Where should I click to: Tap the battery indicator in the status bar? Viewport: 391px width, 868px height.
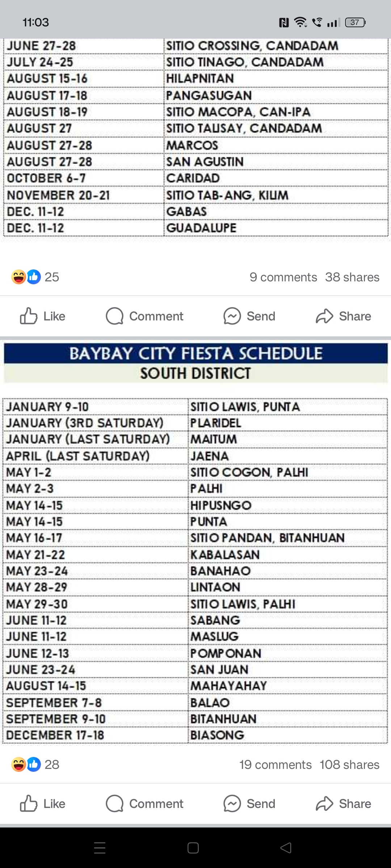coord(355,22)
